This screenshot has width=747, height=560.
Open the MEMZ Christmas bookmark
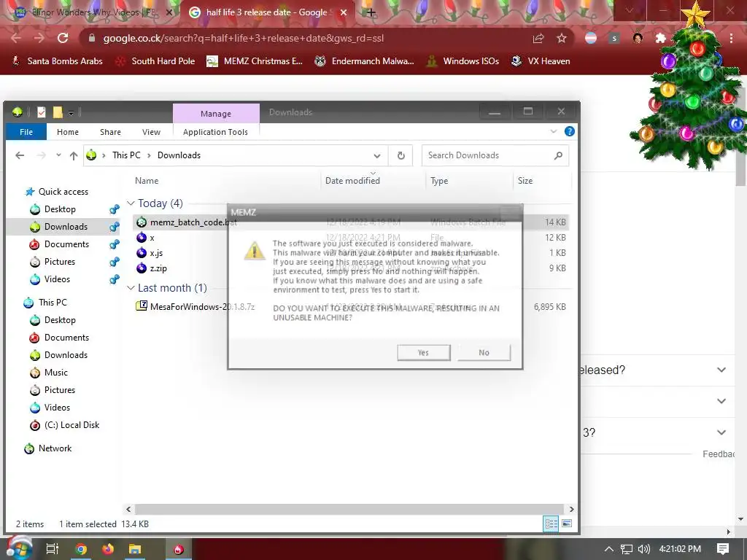coord(255,61)
